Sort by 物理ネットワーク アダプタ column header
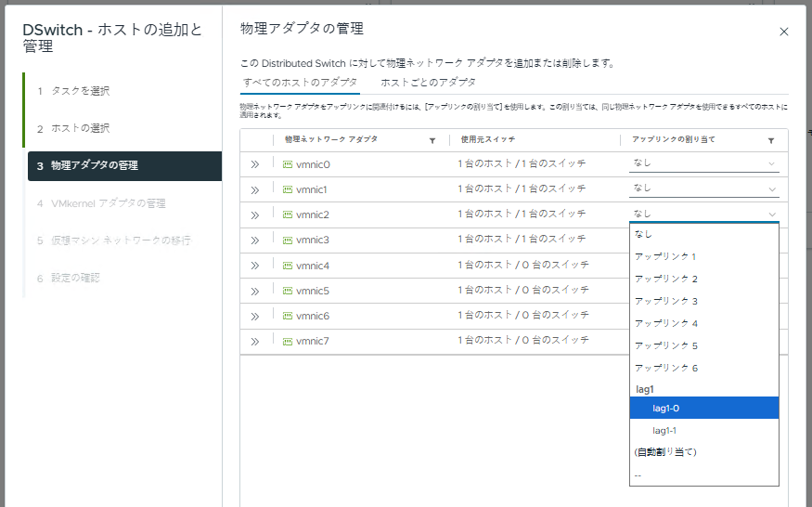This screenshot has width=812, height=507. coord(331,139)
